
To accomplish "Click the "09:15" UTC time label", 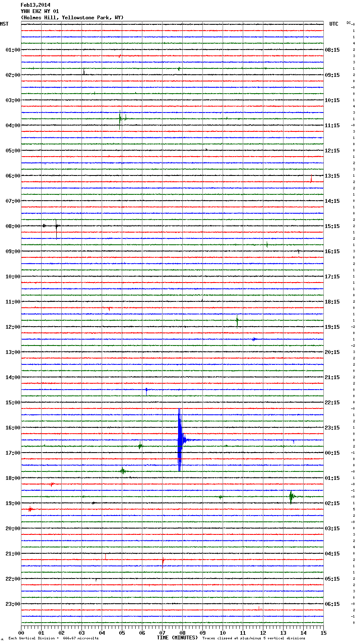I will 332,75.
